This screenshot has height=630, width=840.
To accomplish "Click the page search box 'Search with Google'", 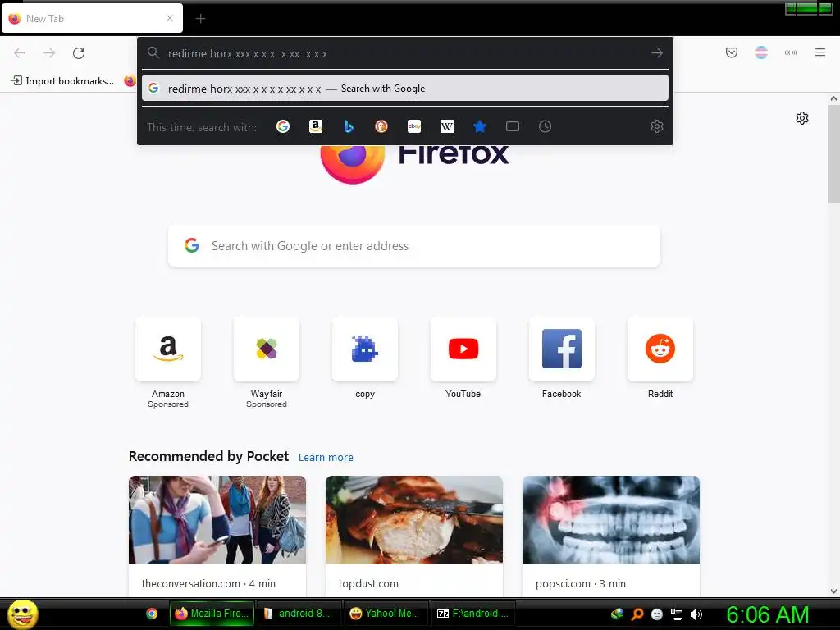I will 414,246.
